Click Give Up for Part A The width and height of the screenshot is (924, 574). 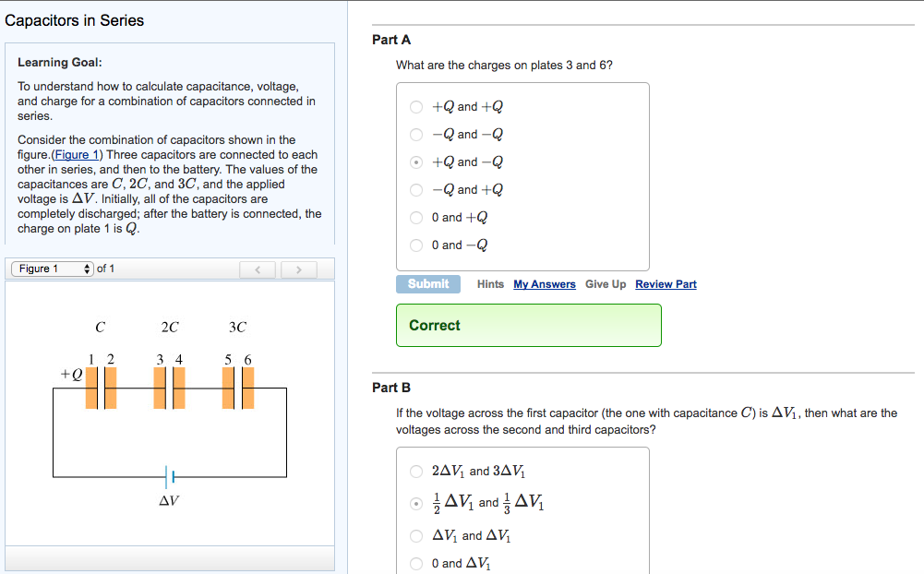point(605,283)
